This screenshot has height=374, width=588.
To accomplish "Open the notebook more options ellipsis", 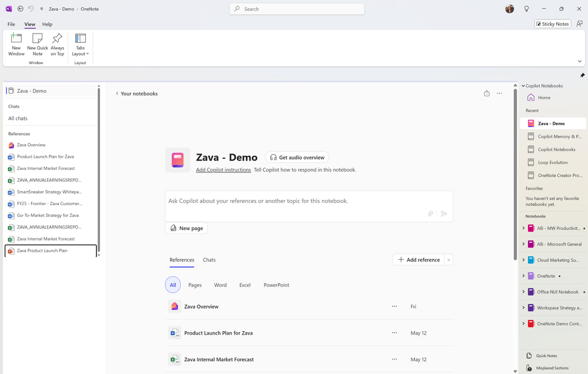I will coord(499,93).
